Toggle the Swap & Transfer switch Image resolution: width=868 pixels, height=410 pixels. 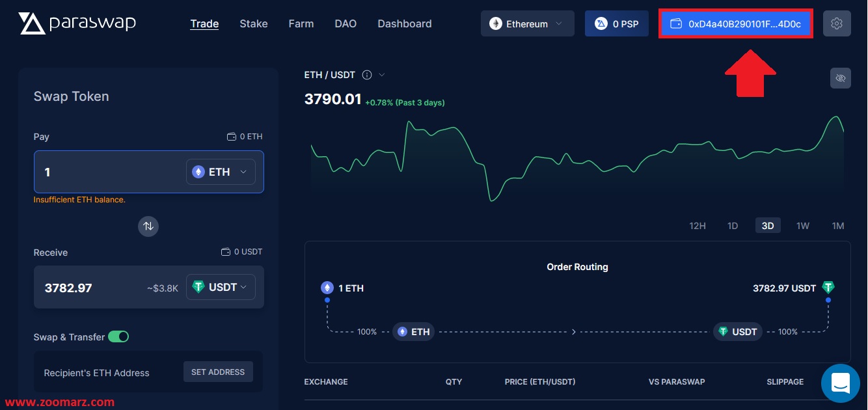(x=118, y=336)
